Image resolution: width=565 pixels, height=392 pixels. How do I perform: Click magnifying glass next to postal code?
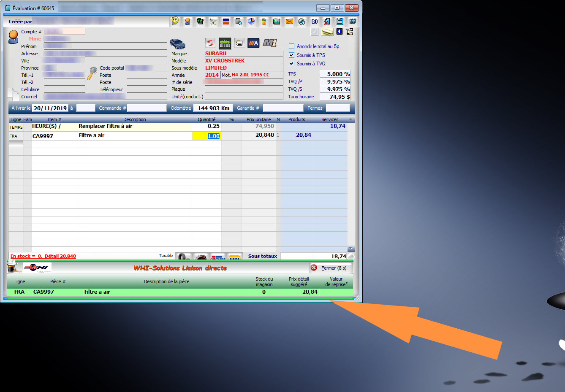tap(92, 73)
